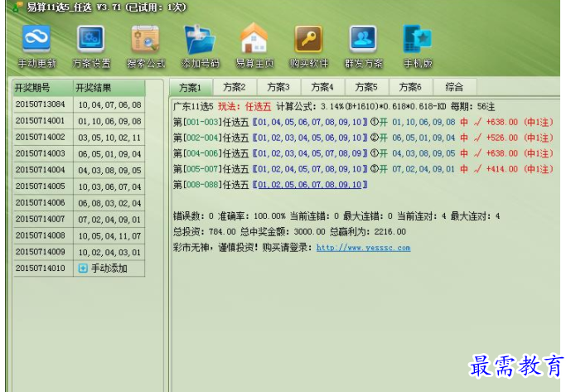Switch to the 方案4 tab

tap(322, 87)
